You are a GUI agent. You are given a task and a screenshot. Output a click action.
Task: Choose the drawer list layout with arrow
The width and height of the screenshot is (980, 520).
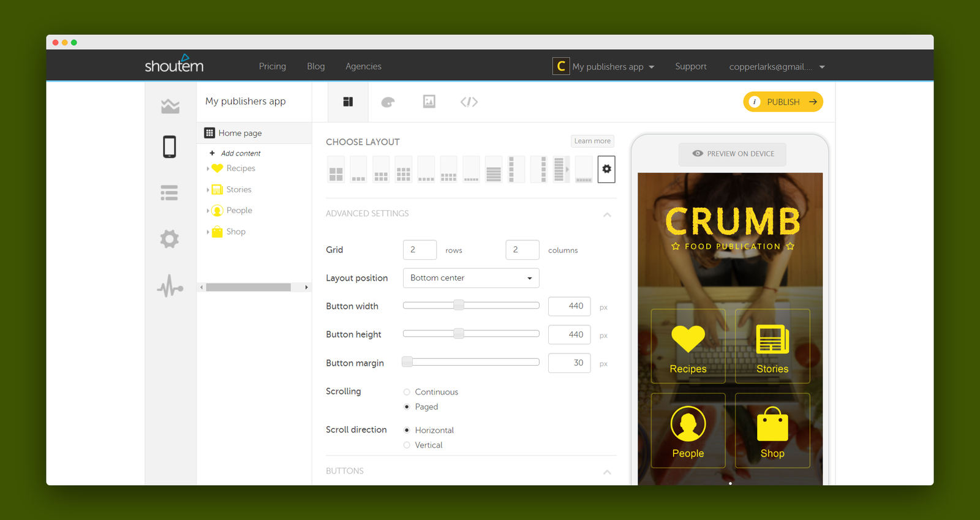561,169
